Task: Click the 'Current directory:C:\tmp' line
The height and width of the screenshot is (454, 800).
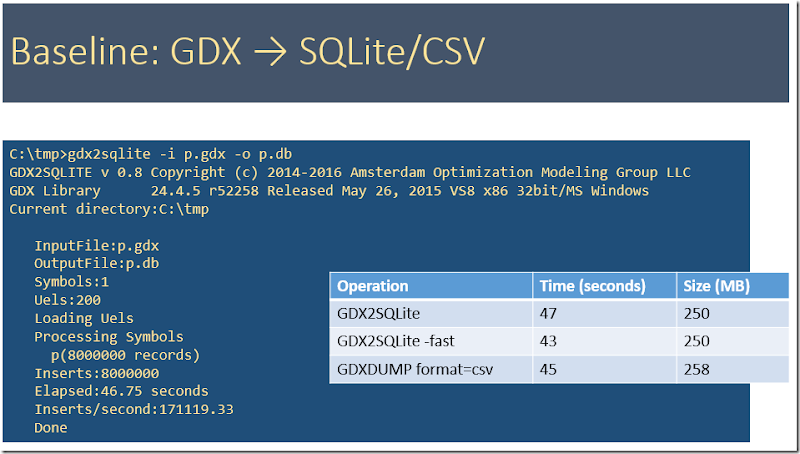Action: pos(109,209)
